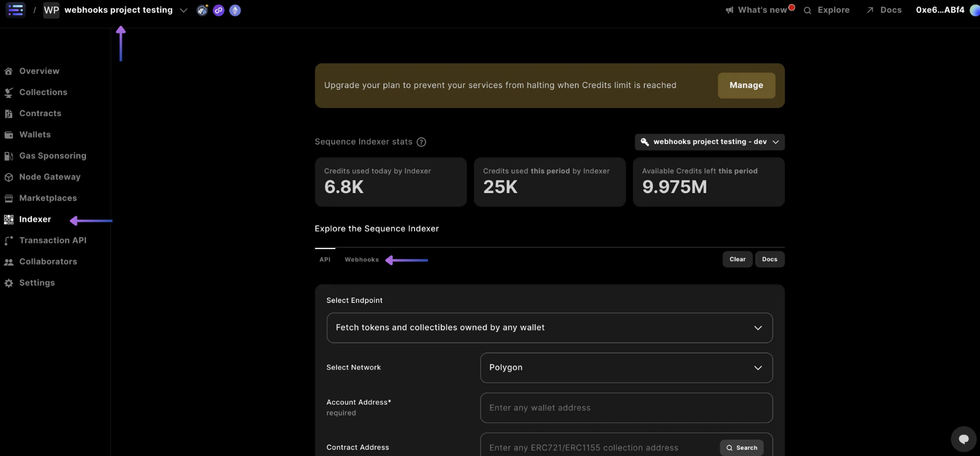The width and height of the screenshot is (980, 456).
Task: Open Wallets from the sidebar
Action: [35, 135]
